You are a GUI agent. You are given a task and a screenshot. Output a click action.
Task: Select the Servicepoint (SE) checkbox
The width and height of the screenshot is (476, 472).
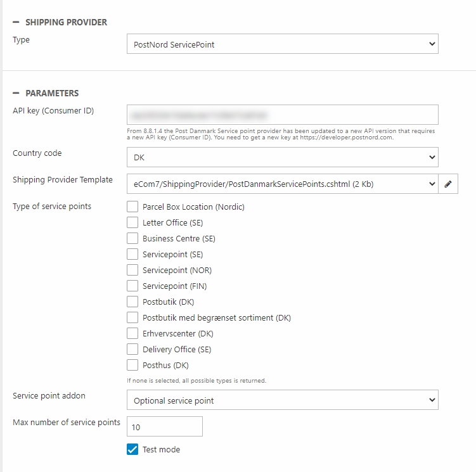132,254
